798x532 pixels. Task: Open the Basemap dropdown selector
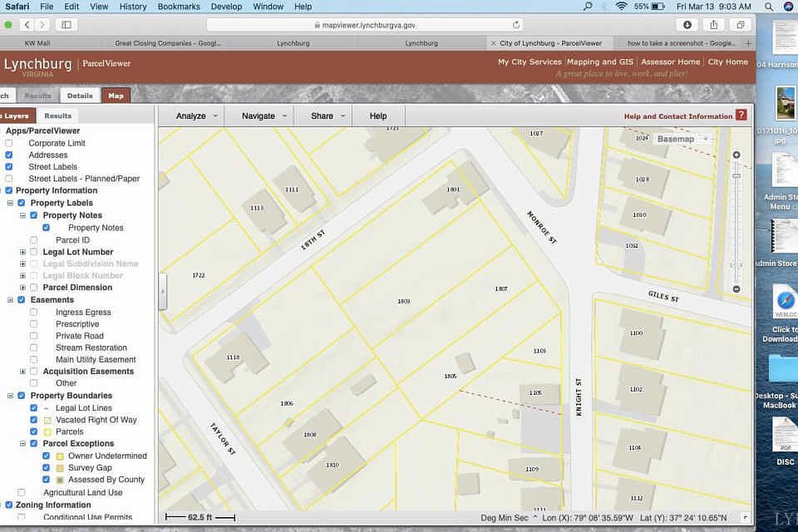click(x=682, y=139)
